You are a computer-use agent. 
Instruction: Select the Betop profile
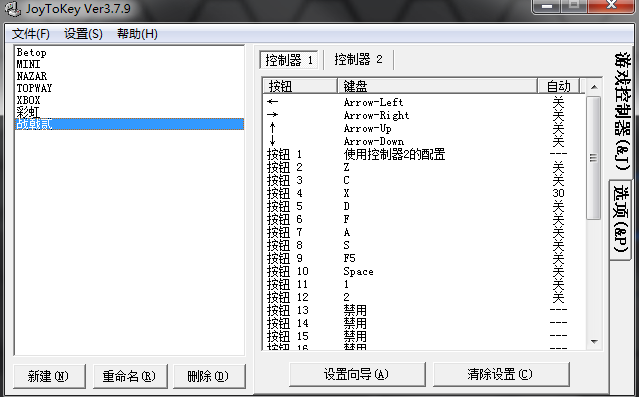tap(130, 53)
